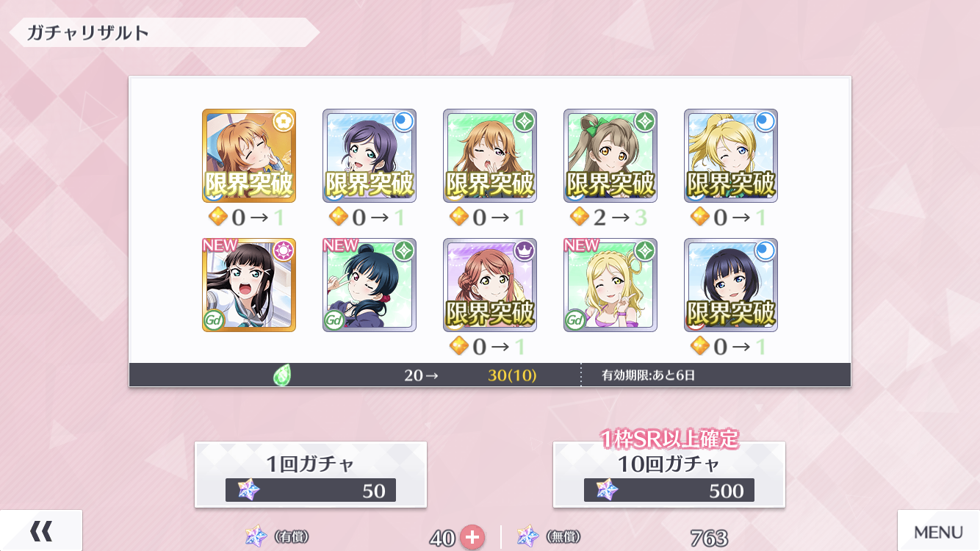Screen dimensions: 980x551
Task: Tap the star gem icon on 10回ガチャ
Action: (607, 489)
